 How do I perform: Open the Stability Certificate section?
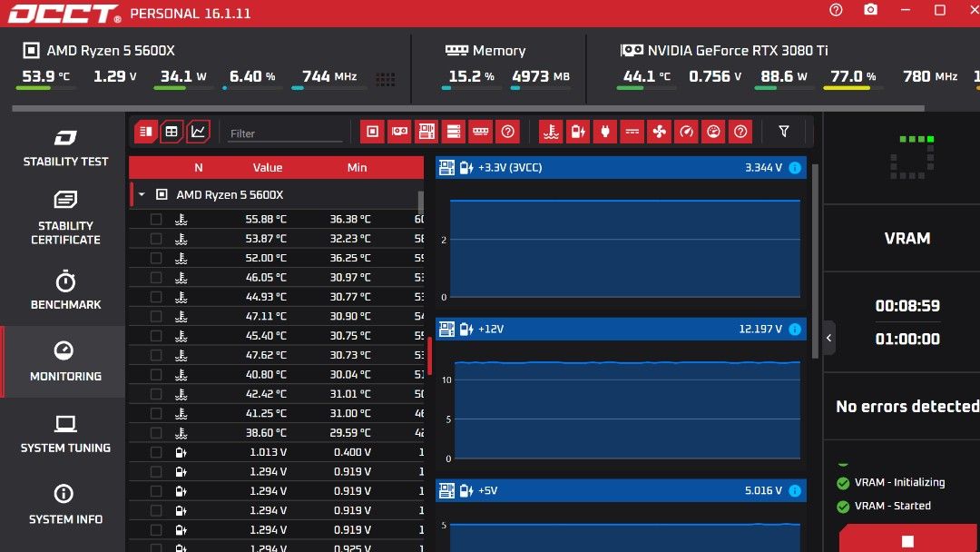(x=65, y=218)
